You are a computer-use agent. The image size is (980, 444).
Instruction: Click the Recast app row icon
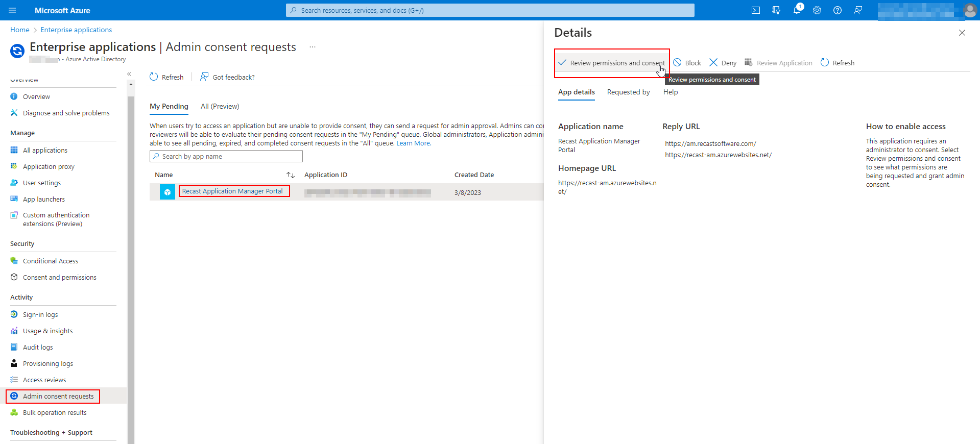pos(168,192)
